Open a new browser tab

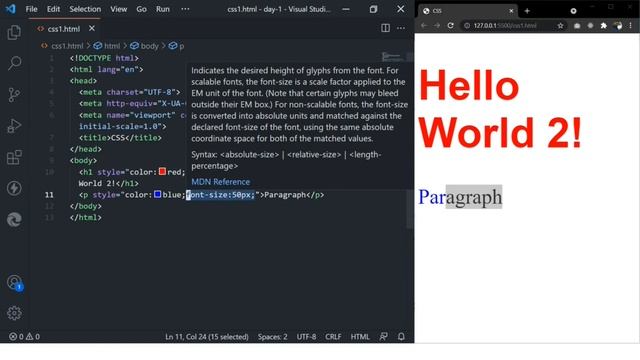click(x=527, y=11)
